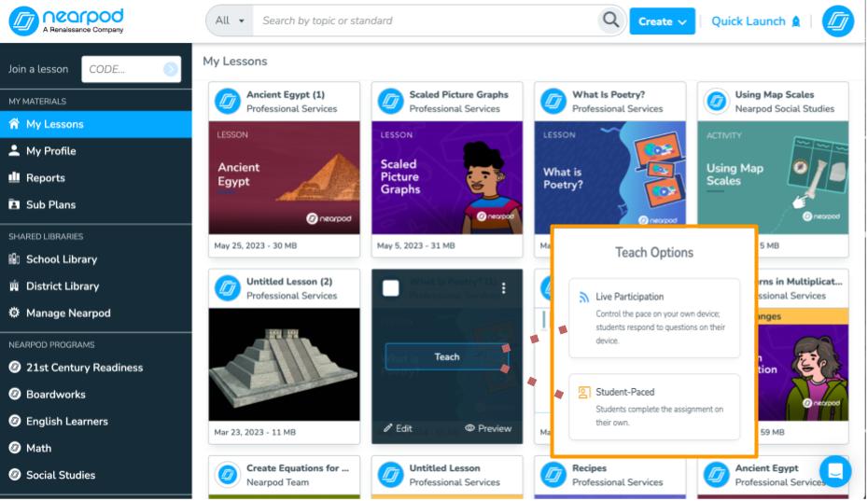
Task: Choose Live Participation teach option
Action: point(654,318)
